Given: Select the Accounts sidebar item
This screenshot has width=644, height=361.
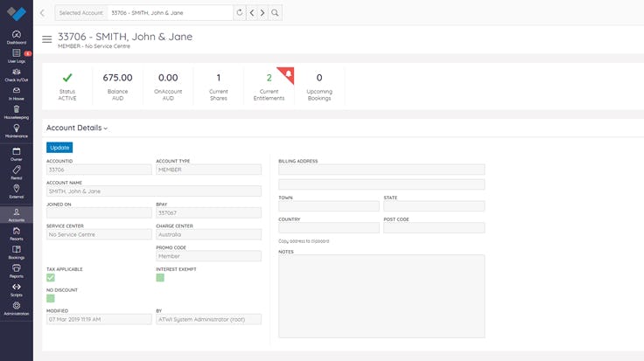Looking at the screenshot, I should 17,215.
